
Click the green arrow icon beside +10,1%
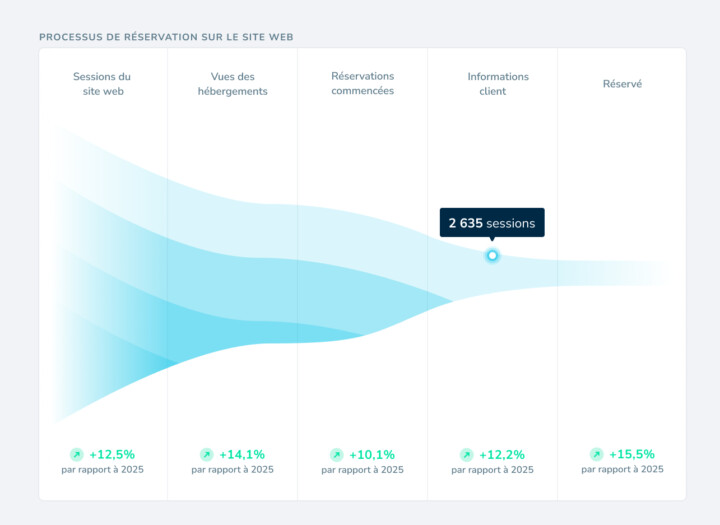tap(337, 455)
